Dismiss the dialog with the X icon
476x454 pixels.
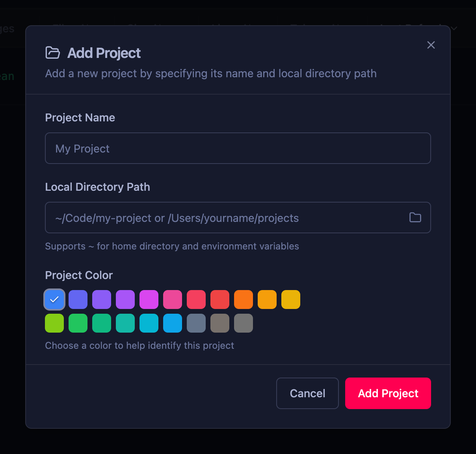click(431, 45)
